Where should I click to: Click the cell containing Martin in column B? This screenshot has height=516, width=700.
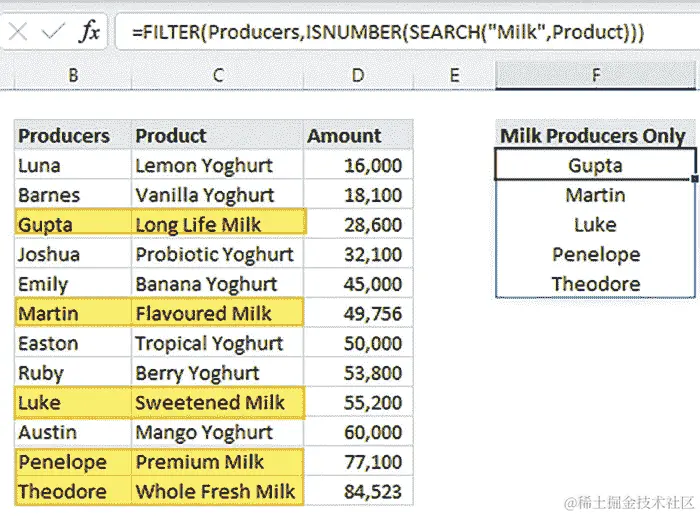point(73,313)
